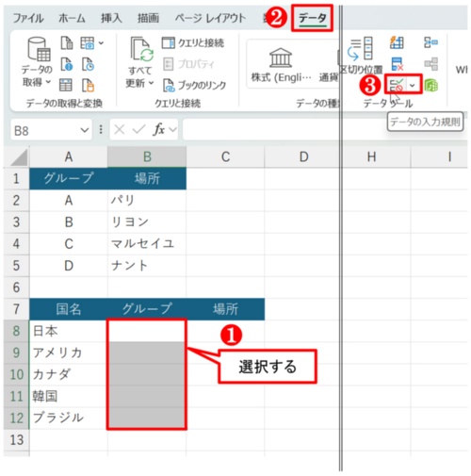Click cell containing マルセイユ
Screen dimensions: 471x476
click(x=147, y=244)
